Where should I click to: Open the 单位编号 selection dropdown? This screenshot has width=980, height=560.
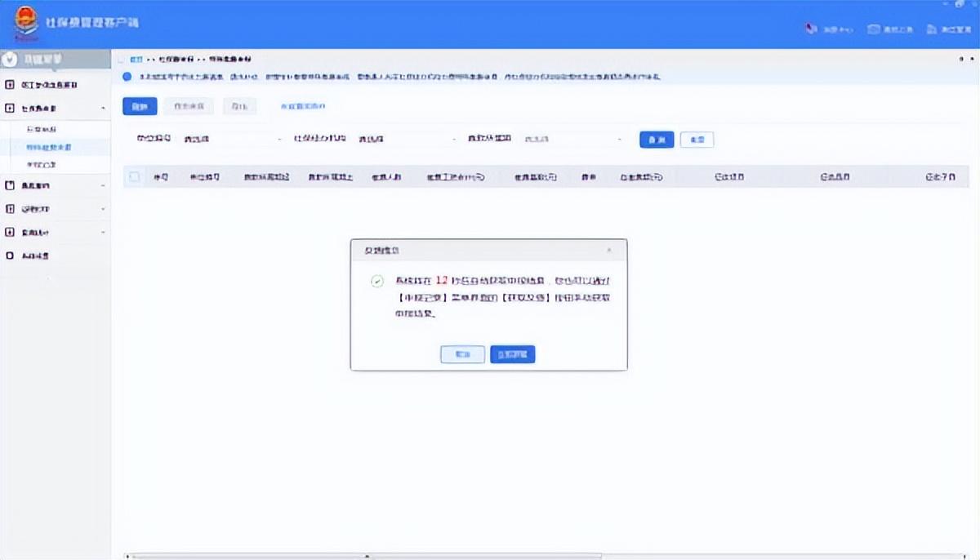(x=231, y=140)
